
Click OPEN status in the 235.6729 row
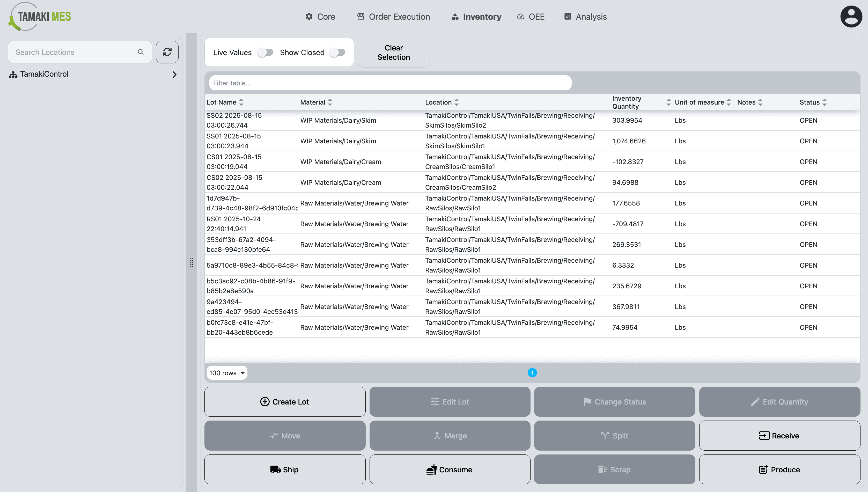point(808,286)
